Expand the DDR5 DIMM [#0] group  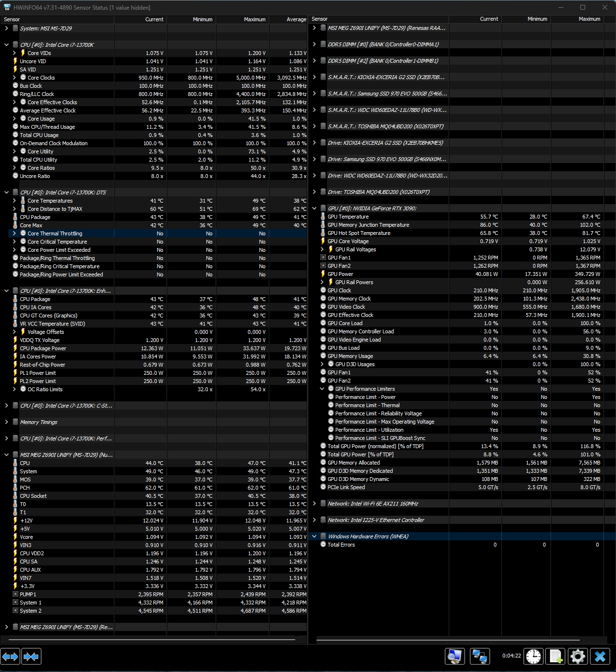[315, 44]
